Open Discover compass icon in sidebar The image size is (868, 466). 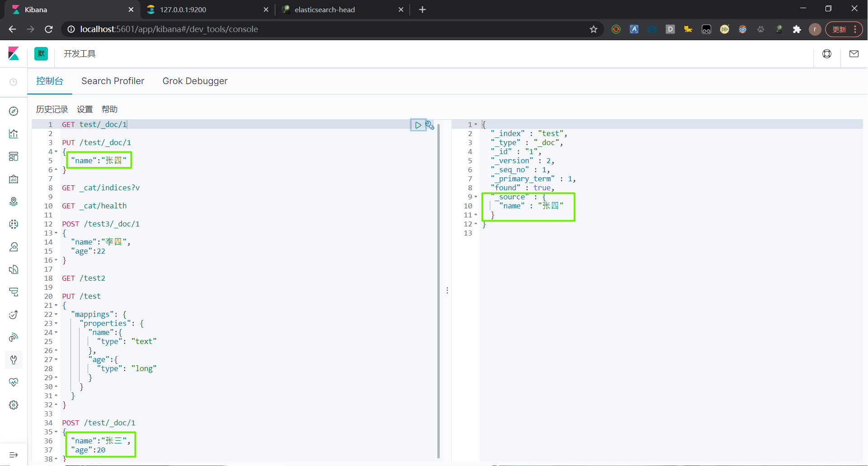point(14,111)
